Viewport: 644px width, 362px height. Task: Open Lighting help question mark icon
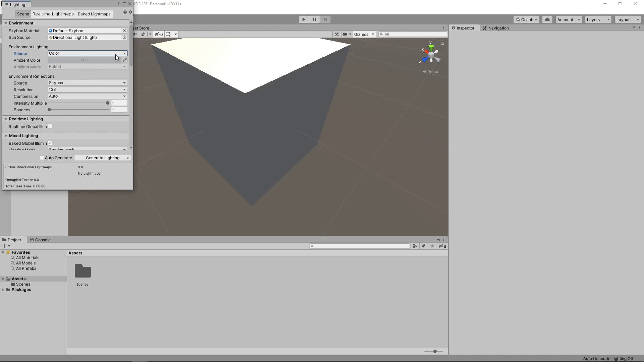tap(125, 12)
